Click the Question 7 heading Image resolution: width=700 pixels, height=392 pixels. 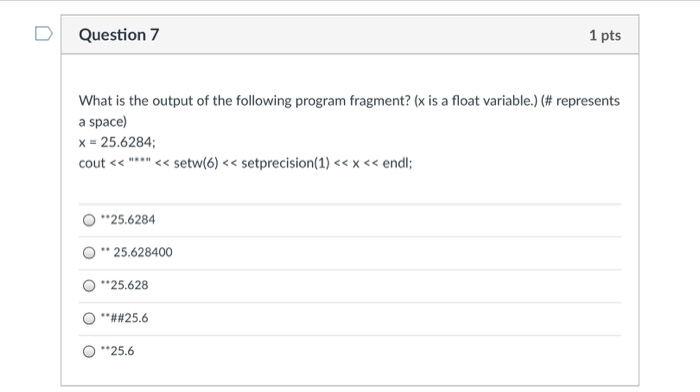point(119,35)
